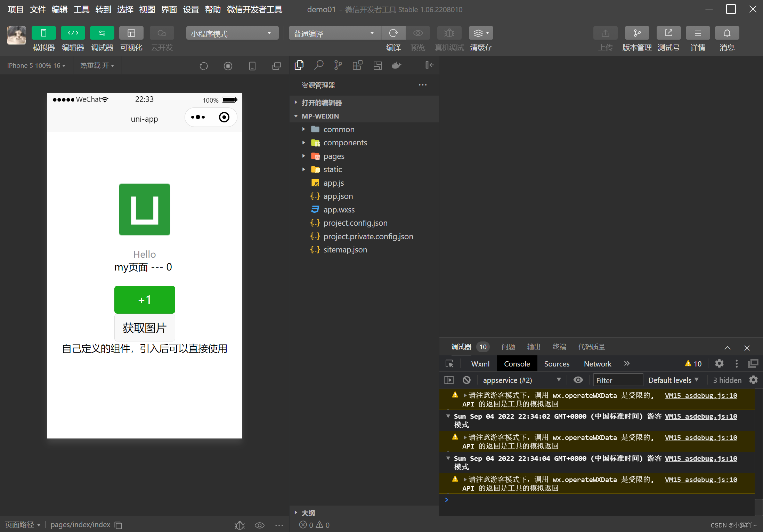The width and height of the screenshot is (763, 532).
Task: Open the extensions blocks icon
Action: (x=357, y=65)
